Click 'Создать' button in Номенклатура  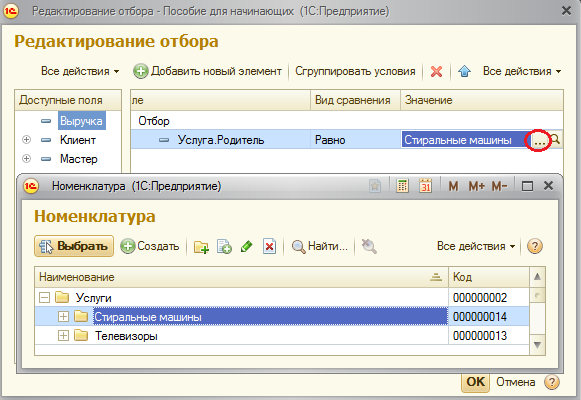point(150,246)
